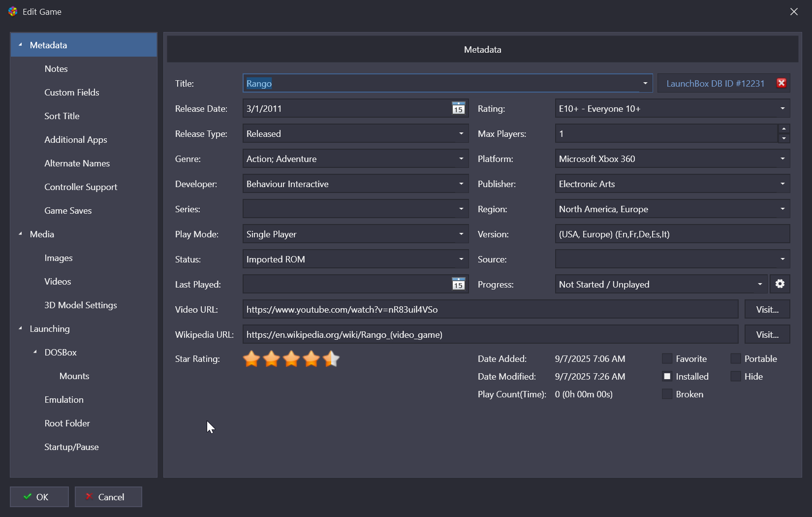Viewport: 812px width, 517px height.
Task: Collapse the Launching tree section
Action: tap(20, 328)
